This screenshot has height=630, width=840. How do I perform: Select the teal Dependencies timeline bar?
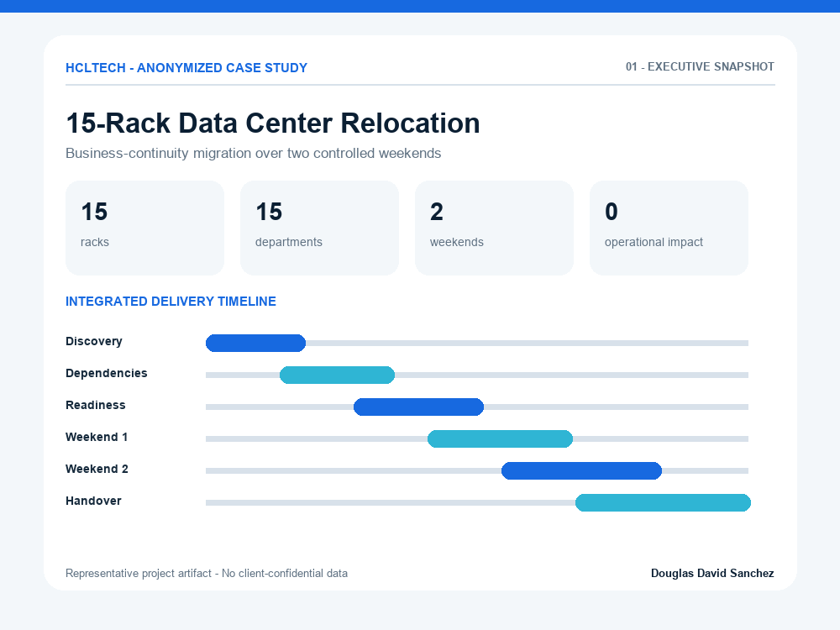[337, 375]
